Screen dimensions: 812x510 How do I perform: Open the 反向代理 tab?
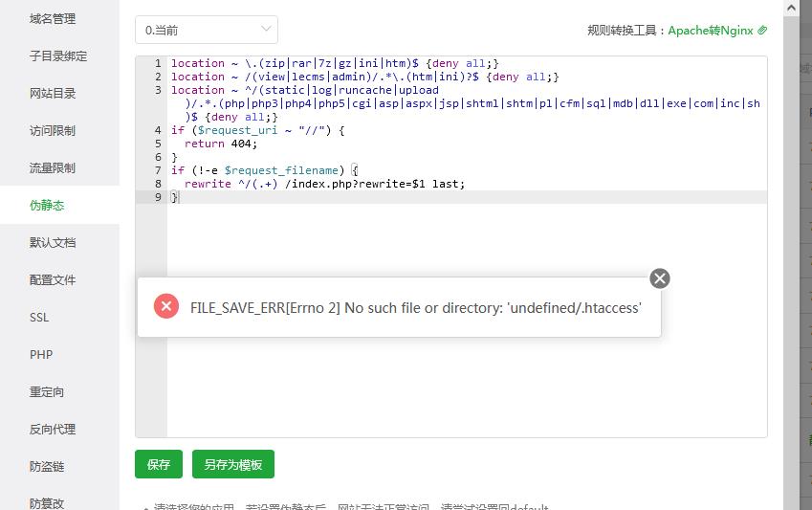(53, 429)
